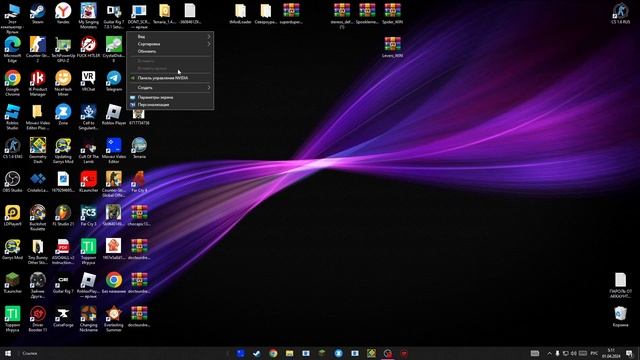Select the KLauncher desktop icon
Screen dimensions: 640x360
(89, 182)
